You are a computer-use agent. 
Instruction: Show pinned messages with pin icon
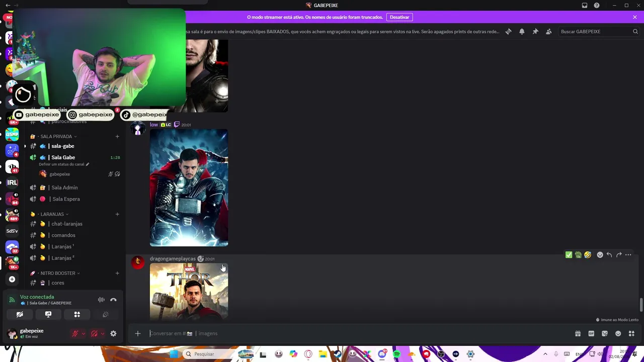[x=535, y=31]
